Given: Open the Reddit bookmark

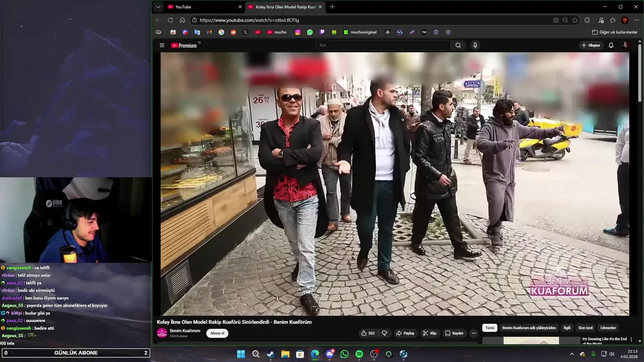Looking at the screenshot, I should pos(233,32).
